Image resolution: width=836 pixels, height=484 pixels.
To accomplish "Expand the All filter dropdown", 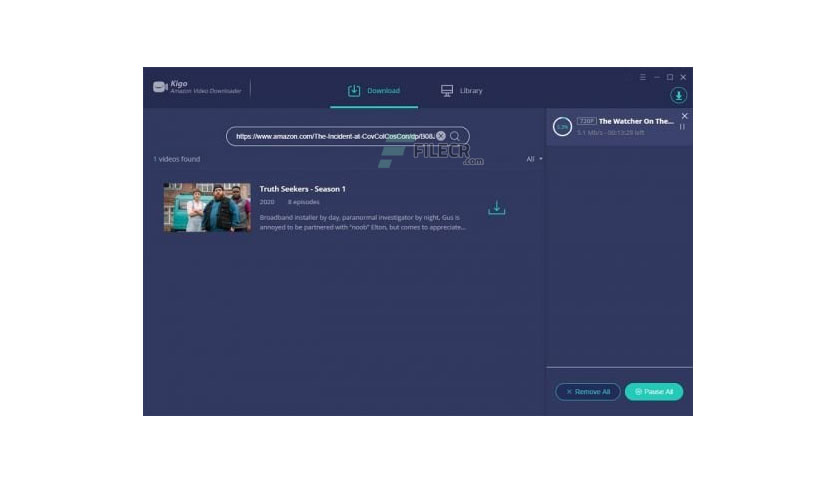I will tap(534, 159).
